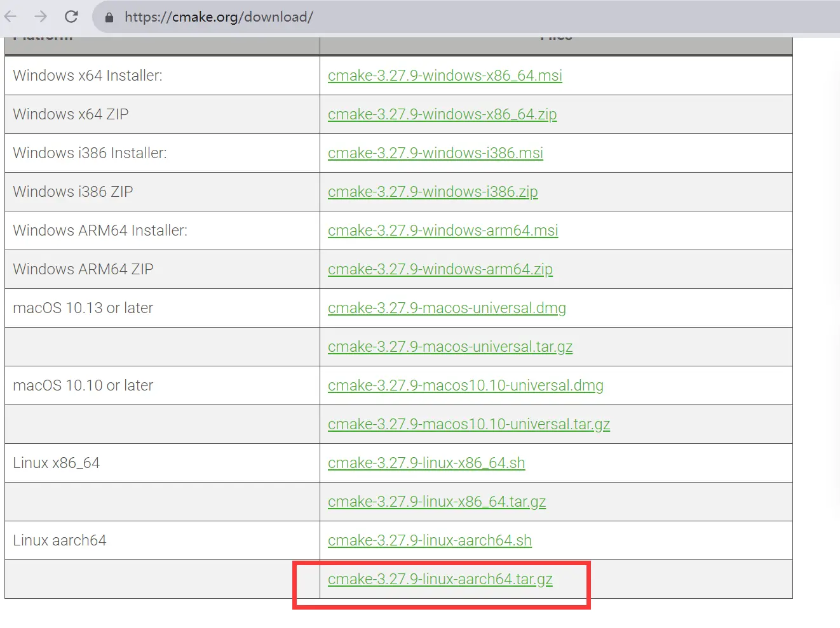Download cmake-3.27.9-windows-arm64.zip
This screenshot has width=840, height=628.
pos(440,269)
